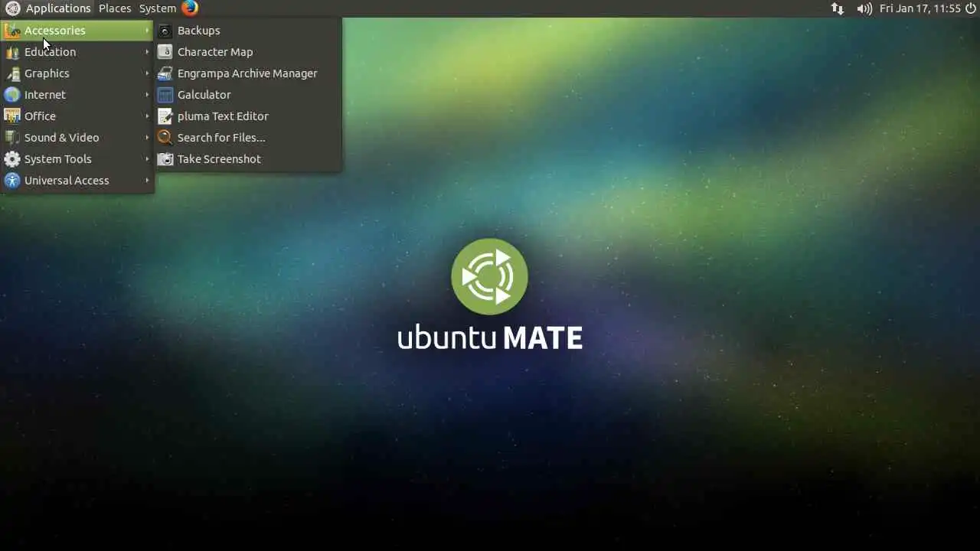This screenshot has height=551, width=980.
Task: Open the Places menu
Action: pos(115,8)
